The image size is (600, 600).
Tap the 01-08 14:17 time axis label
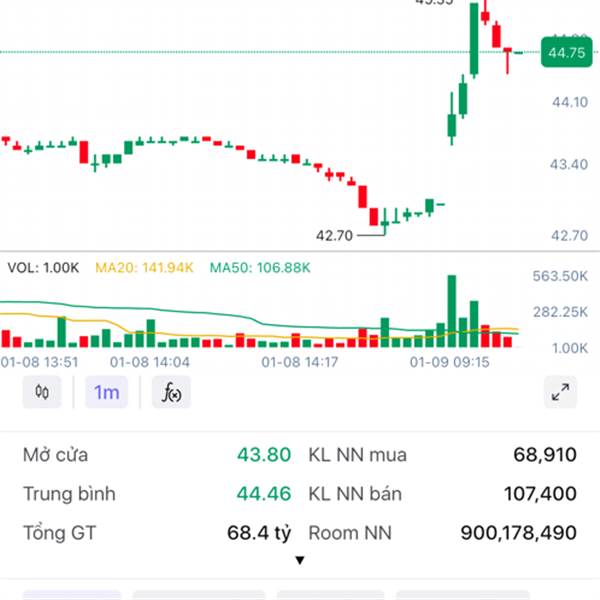(x=300, y=362)
